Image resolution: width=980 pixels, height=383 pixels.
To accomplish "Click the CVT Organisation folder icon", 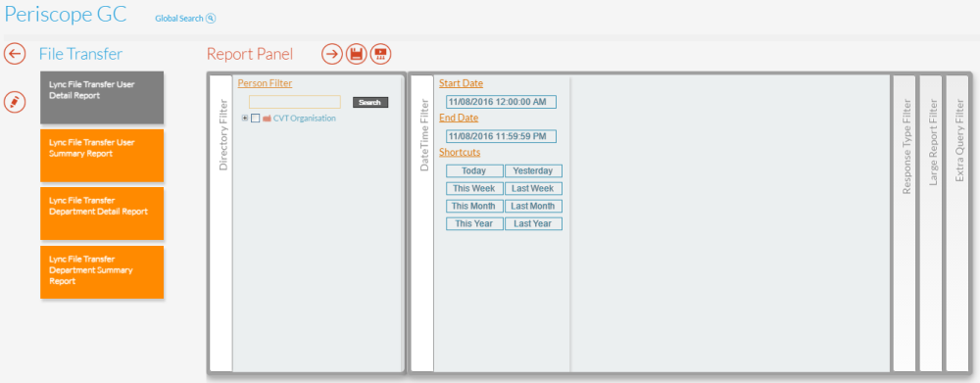I will coord(267,119).
